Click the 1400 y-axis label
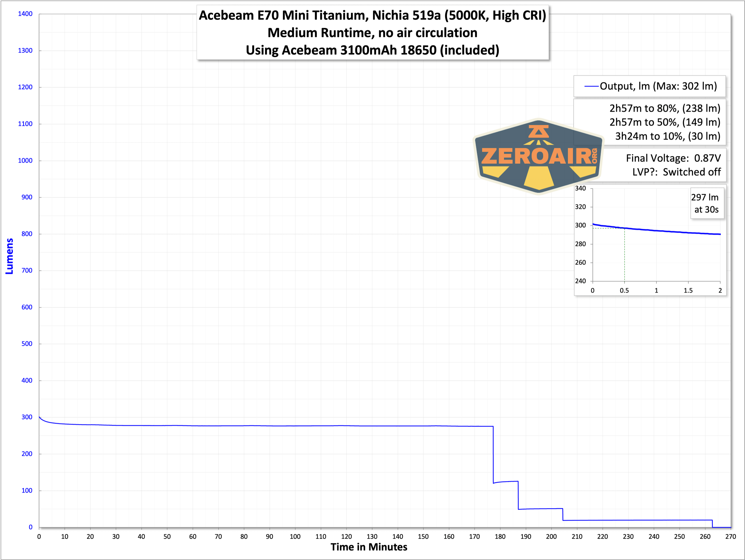Image resolution: width=745 pixels, height=560 pixels. click(25, 14)
